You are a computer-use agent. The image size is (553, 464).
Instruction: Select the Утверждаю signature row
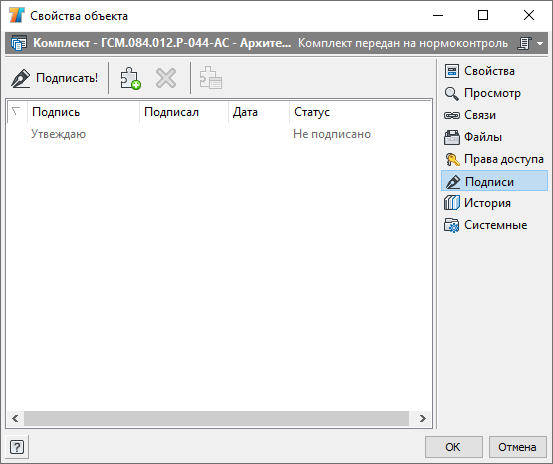[x=219, y=134]
